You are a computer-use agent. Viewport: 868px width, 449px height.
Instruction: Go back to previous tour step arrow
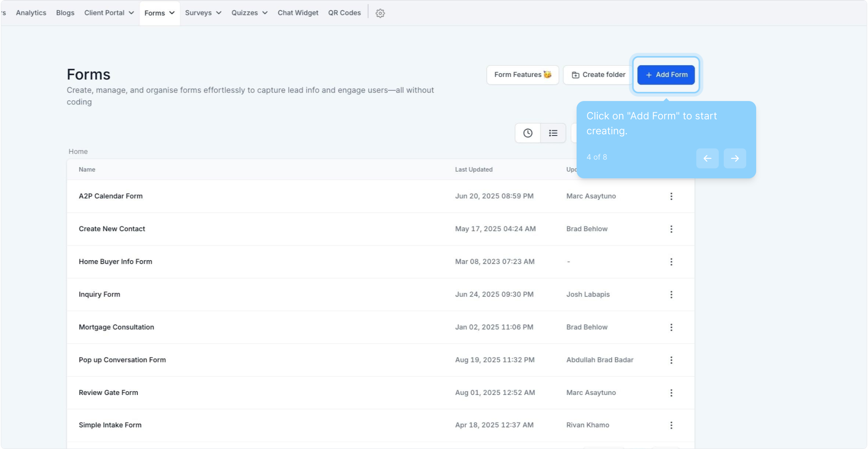pyautogui.click(x=707, y=158)
